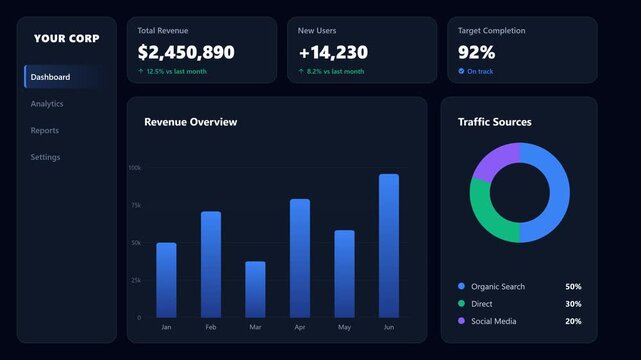Click the 25k axis label
Viewport: 641px width, 360px height.
pos(136,280)
